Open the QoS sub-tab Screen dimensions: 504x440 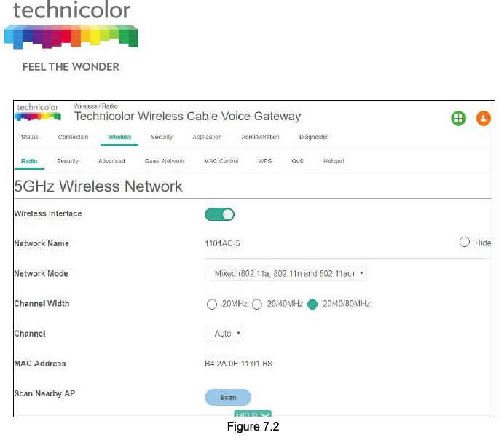pyautogui.click(x=298, y=161)
